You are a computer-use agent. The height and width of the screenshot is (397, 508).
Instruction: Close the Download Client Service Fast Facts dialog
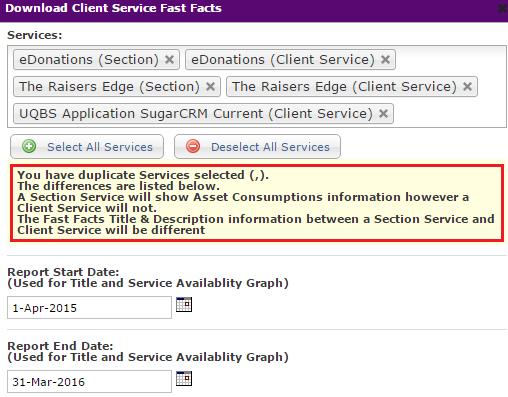coord(502,8)
